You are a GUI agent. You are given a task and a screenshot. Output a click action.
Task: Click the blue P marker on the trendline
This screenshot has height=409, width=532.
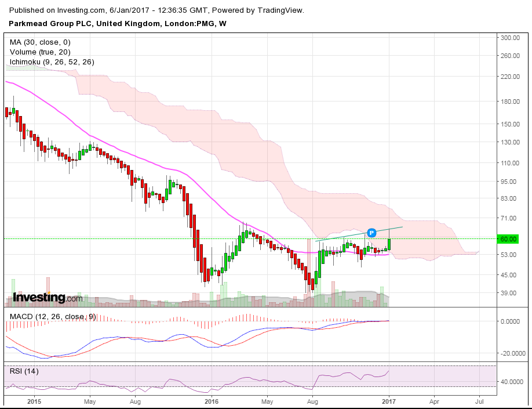tap(372, 233)
